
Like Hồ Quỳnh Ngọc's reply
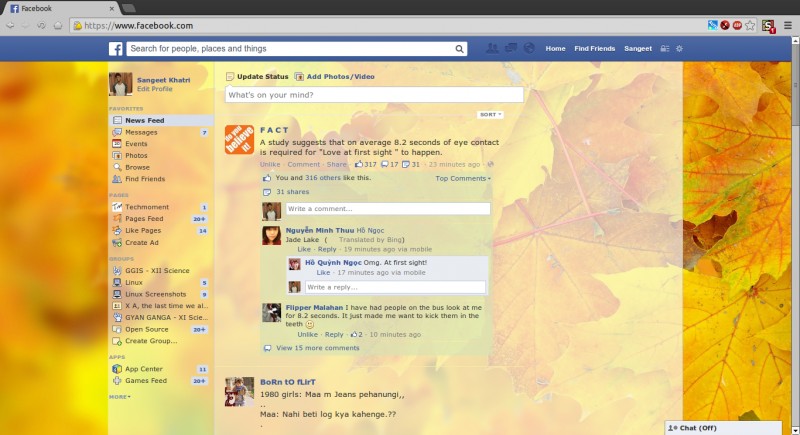click(323, 273)
